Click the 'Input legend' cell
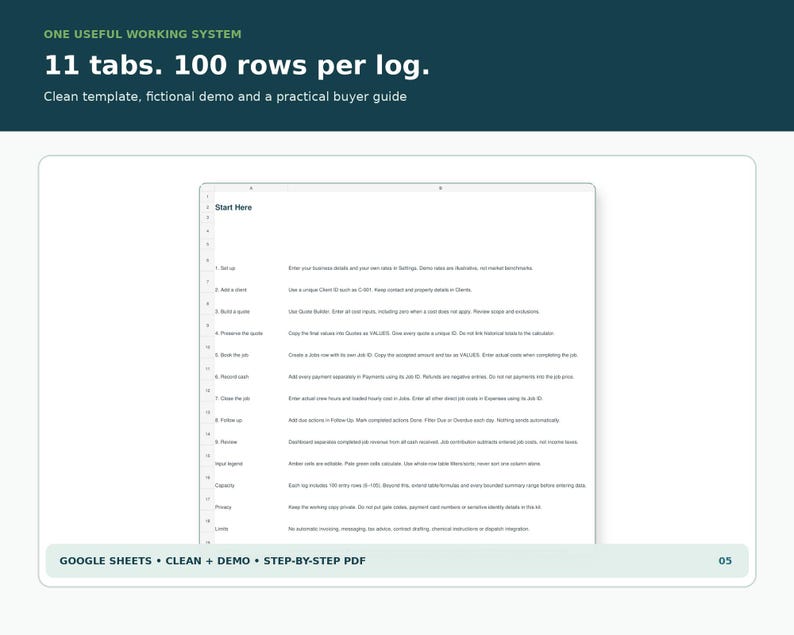This screenshot has width=794, height=635. tap(229, 464)
